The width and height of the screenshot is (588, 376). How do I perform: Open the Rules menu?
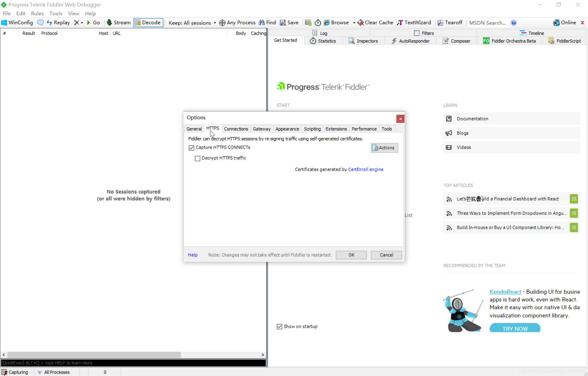pyautogui.click(x=37, y=13)
